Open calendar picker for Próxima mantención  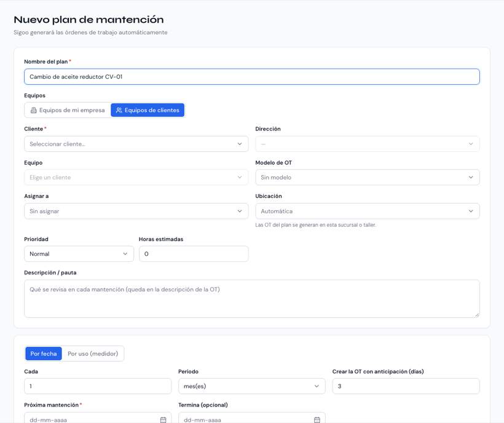[163, 420]
